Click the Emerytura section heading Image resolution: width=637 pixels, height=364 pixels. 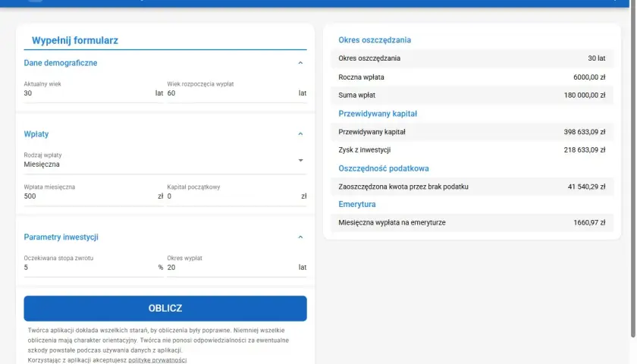(x=356, y=204)
